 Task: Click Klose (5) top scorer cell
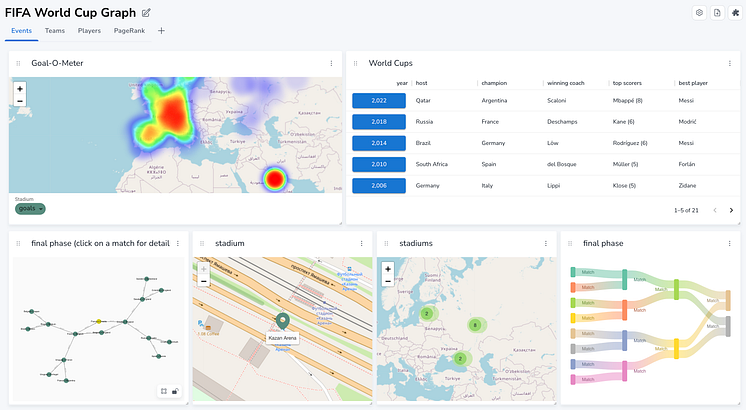point(624,185)
